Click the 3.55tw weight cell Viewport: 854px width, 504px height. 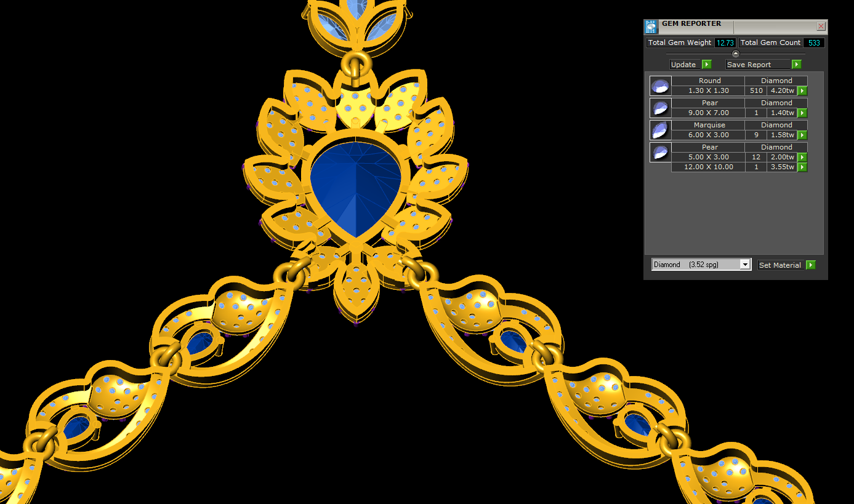click(782, 167)
